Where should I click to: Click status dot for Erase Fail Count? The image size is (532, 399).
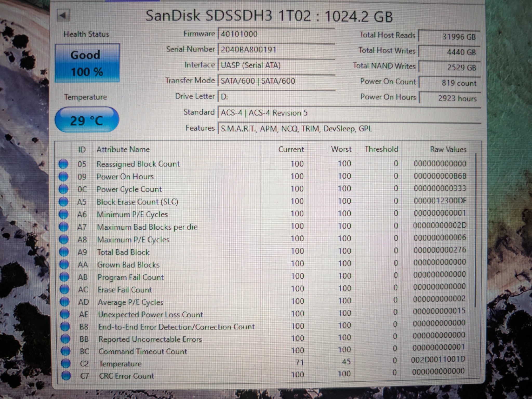point(64,289)
